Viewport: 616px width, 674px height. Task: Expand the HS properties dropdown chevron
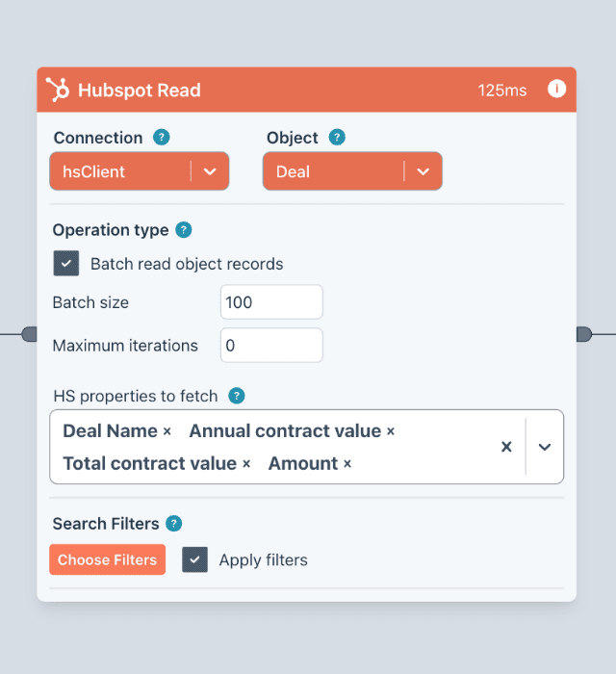(x=544, y=447)
